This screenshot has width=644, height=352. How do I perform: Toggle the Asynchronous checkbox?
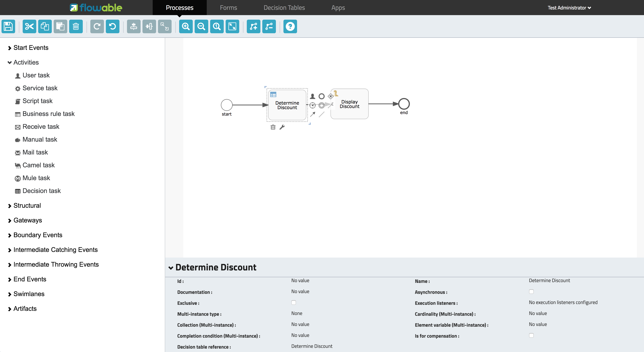pyautogui.click(x=531, y=291)
